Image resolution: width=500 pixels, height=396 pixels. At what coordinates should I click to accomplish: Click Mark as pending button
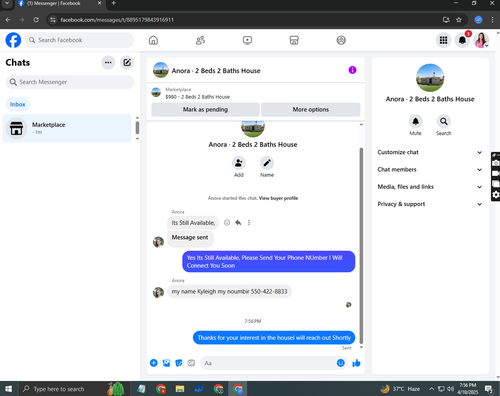[205, 110]
